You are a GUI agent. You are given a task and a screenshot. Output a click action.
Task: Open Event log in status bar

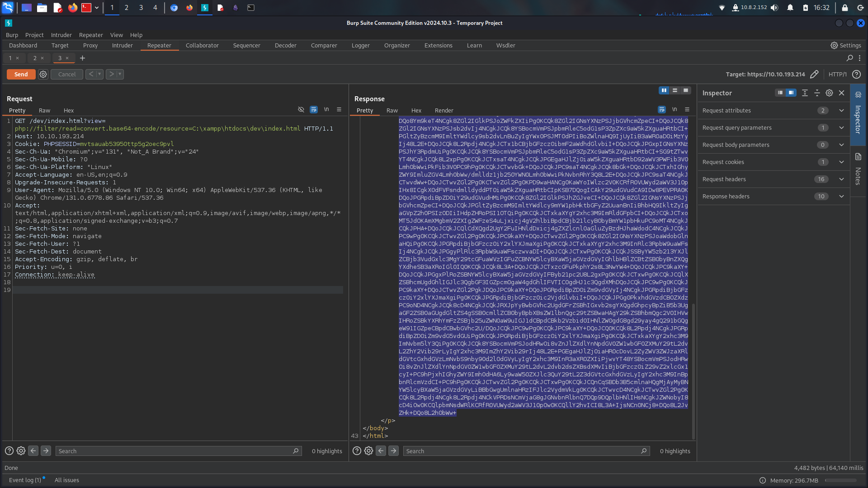(26, 480)
